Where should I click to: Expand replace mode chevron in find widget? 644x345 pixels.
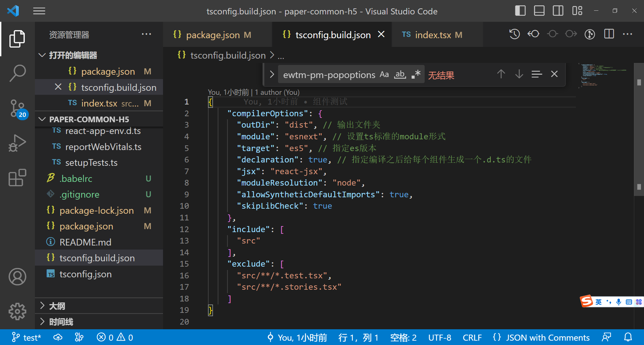[272, 74]
